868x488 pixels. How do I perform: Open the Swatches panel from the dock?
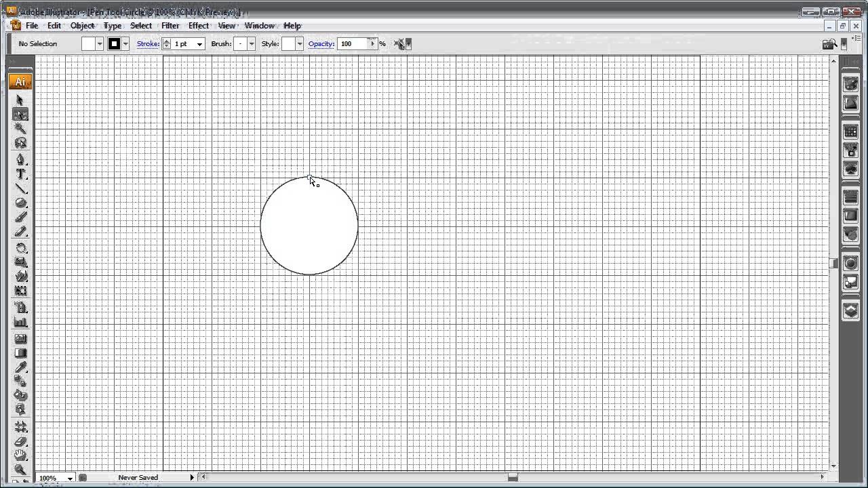[x=850, y=132]
